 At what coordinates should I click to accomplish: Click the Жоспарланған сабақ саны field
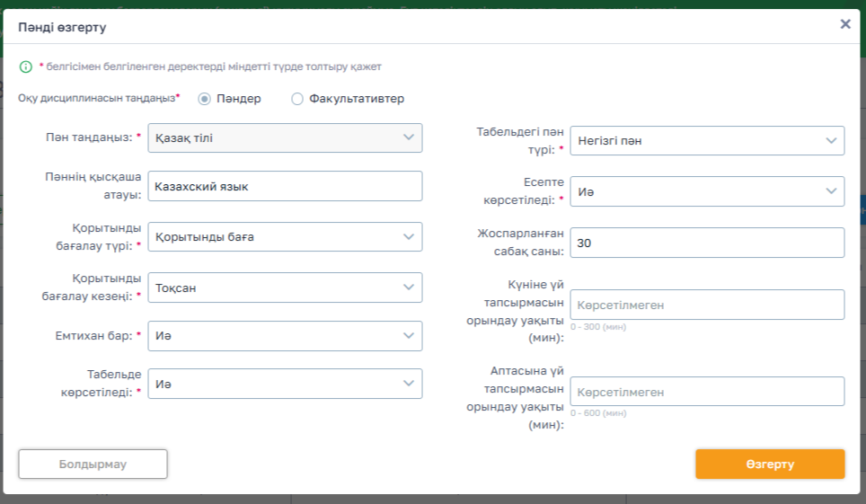point(706,243)
